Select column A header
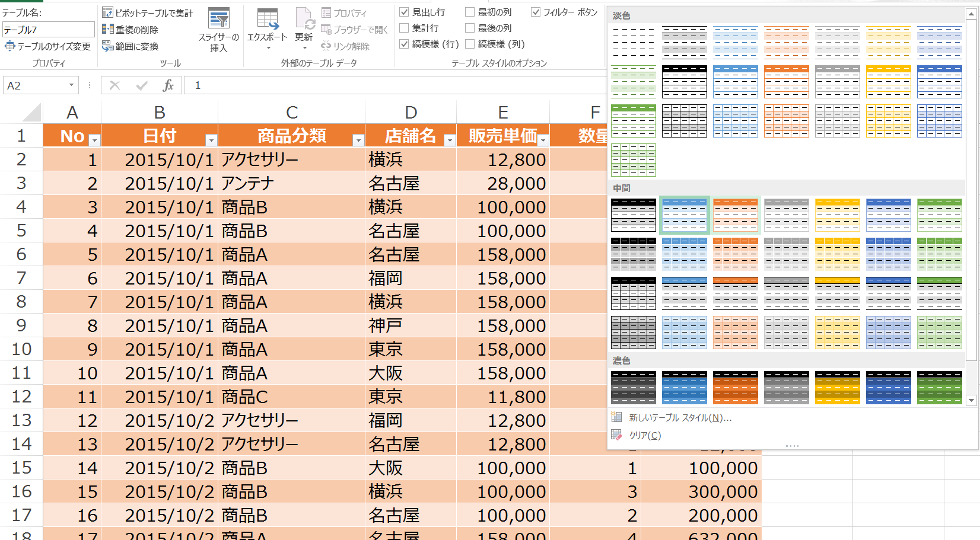 pyautogui.click(x=72, y=112)
